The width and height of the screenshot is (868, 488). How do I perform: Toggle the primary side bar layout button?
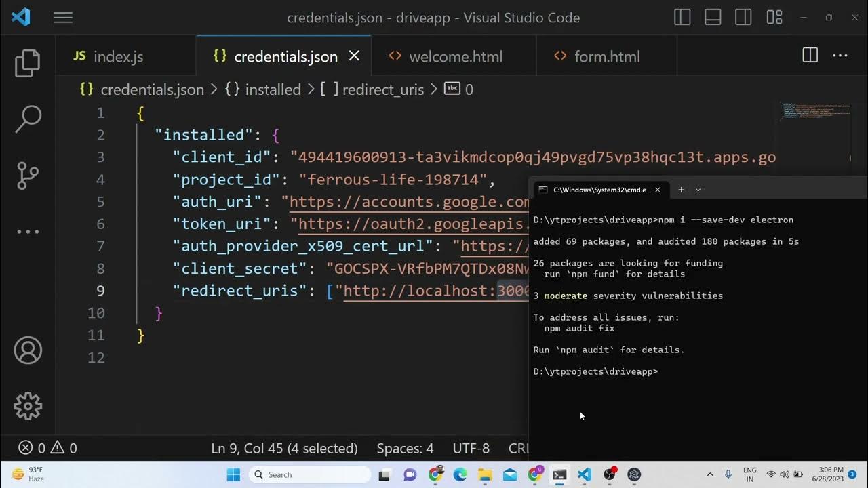coord(682,18)
